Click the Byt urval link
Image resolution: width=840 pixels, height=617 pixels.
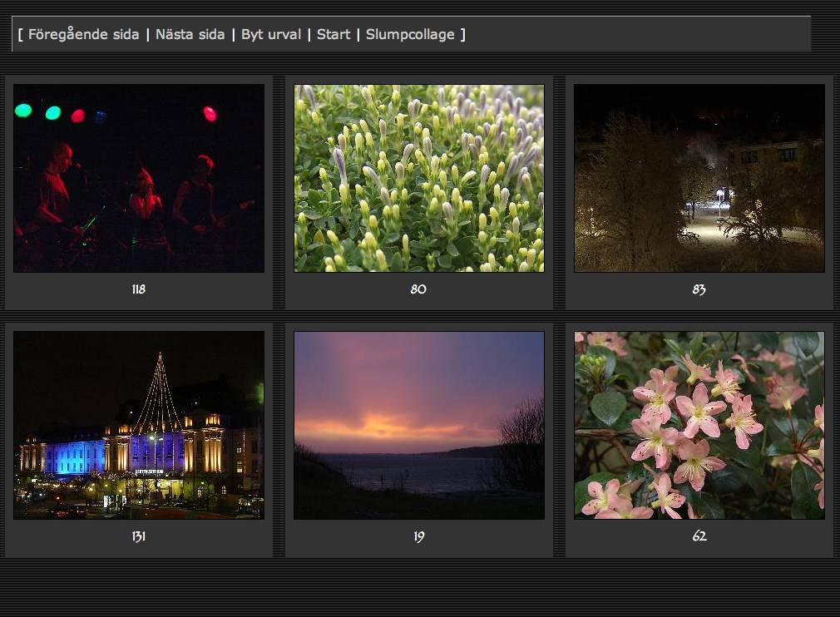(271, 35)
